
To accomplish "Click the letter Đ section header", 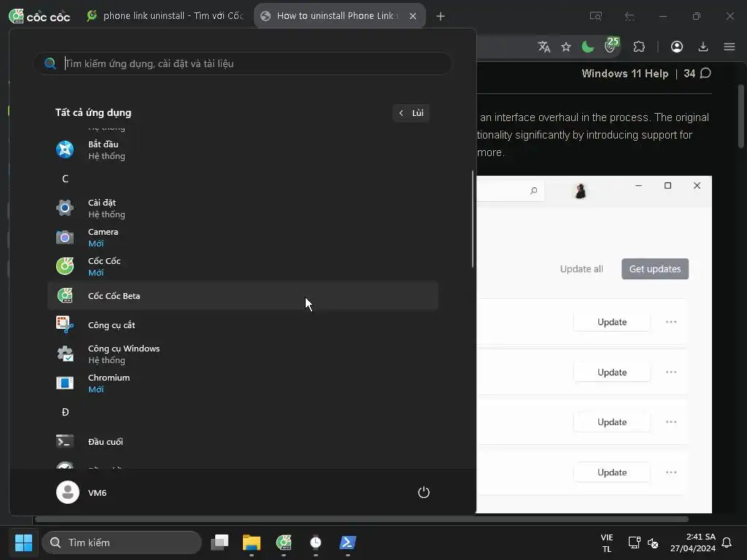I will coord(65,413).
